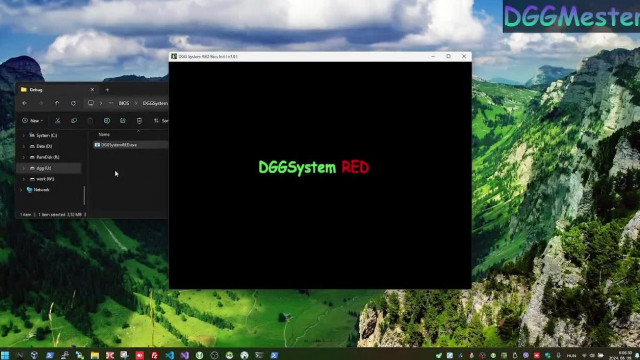Click the DGG System RED title bar icon
Screen dimensions: 640x360
click(174, 56)
